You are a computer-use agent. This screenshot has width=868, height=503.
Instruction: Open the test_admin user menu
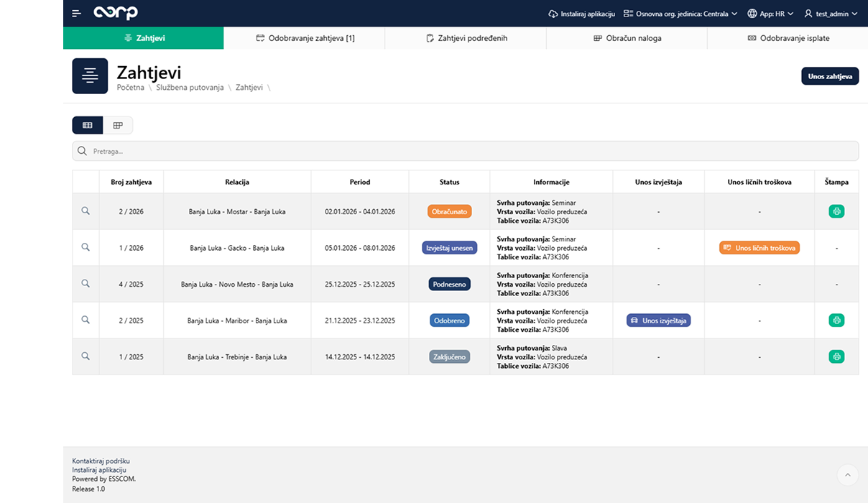(x=831, y=14)
